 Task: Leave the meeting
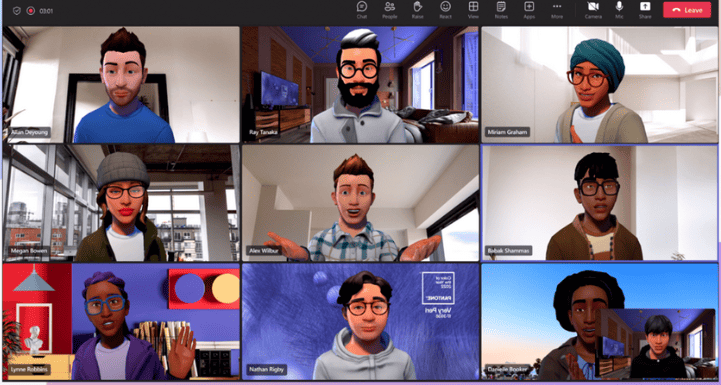click(687, 10)
